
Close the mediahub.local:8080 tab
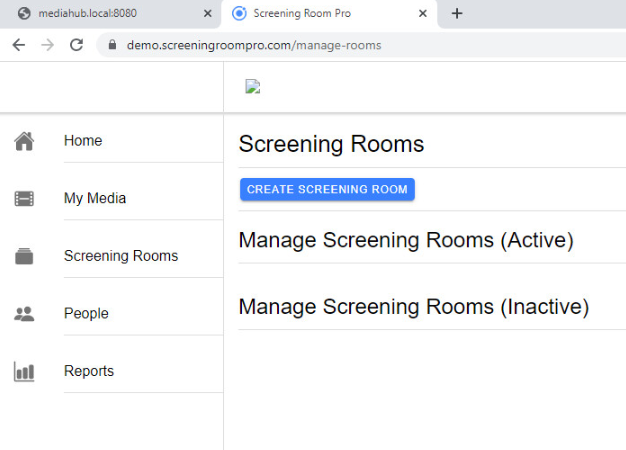[x=208, y=14]
